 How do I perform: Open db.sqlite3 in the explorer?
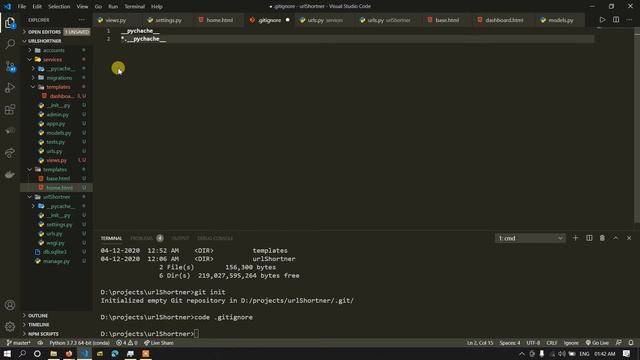tap(55, 252)
